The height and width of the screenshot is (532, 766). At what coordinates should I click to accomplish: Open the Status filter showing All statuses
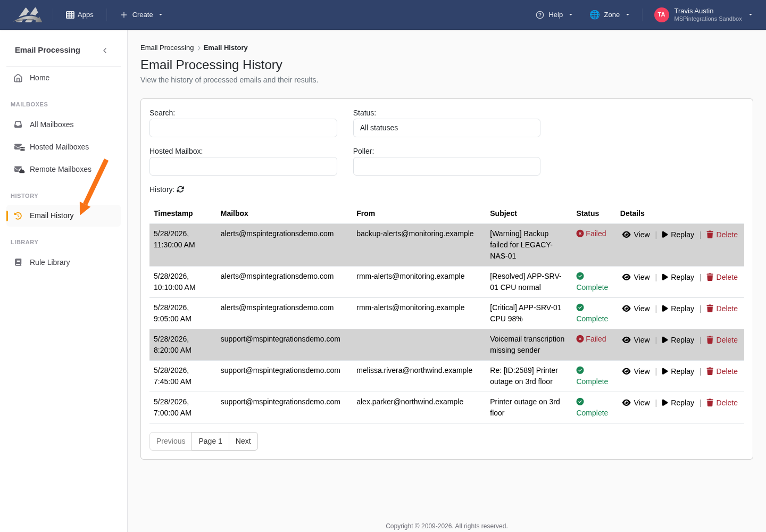(447, 128)
